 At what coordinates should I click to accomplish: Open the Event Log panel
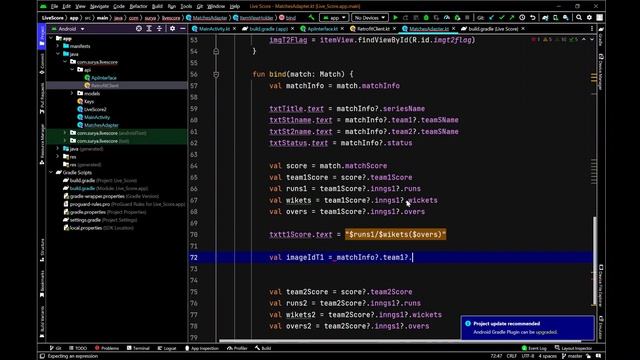[534, 348]
